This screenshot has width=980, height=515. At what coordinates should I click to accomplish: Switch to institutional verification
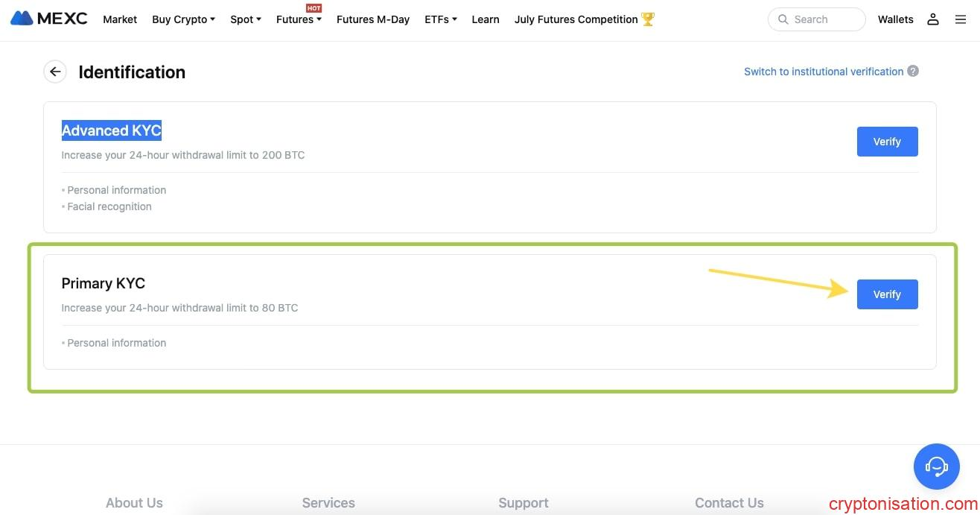point(824,72)
